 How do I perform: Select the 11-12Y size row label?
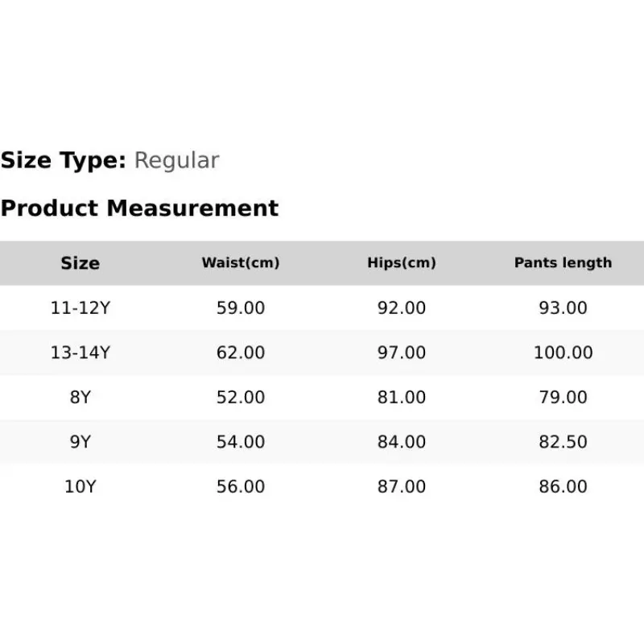point(80,308)
